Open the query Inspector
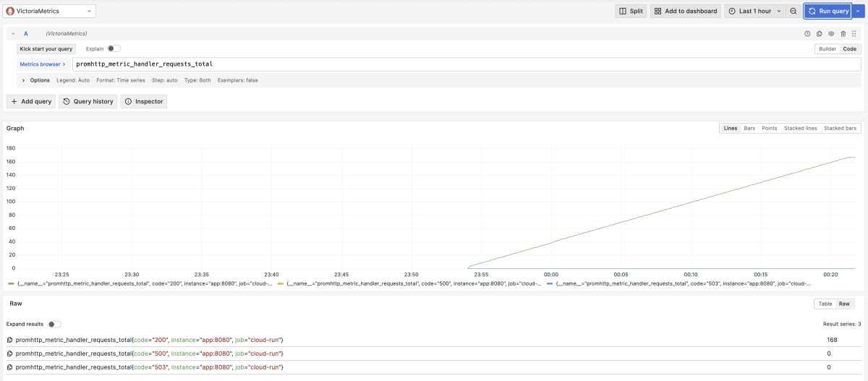Screen dimensions: 868x381 [x=144, y=101]
